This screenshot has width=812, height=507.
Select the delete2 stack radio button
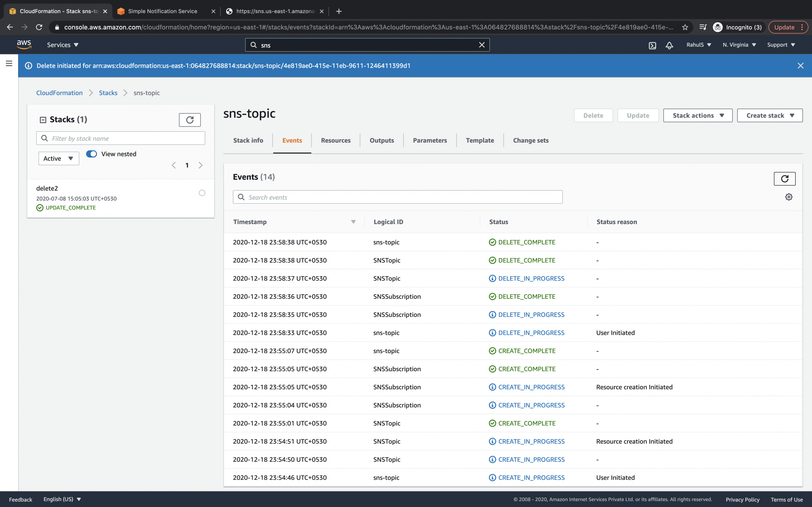[x=202, y=193]
